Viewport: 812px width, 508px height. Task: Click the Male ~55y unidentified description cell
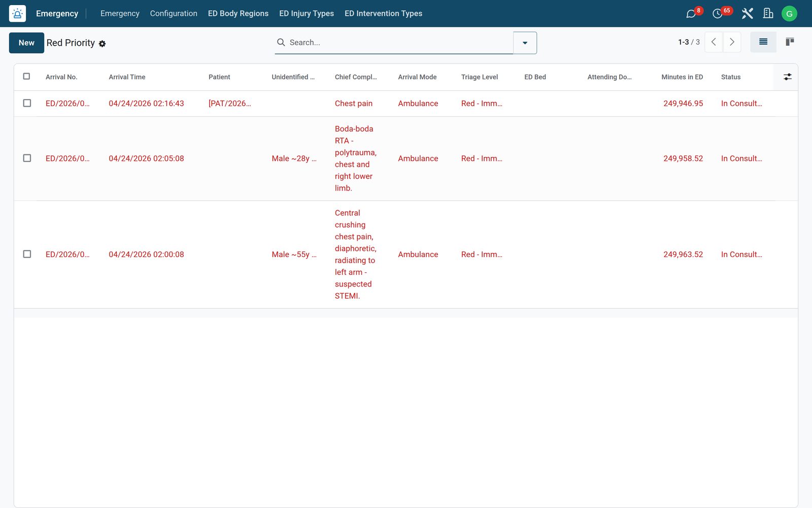click(x=294, y=255)
